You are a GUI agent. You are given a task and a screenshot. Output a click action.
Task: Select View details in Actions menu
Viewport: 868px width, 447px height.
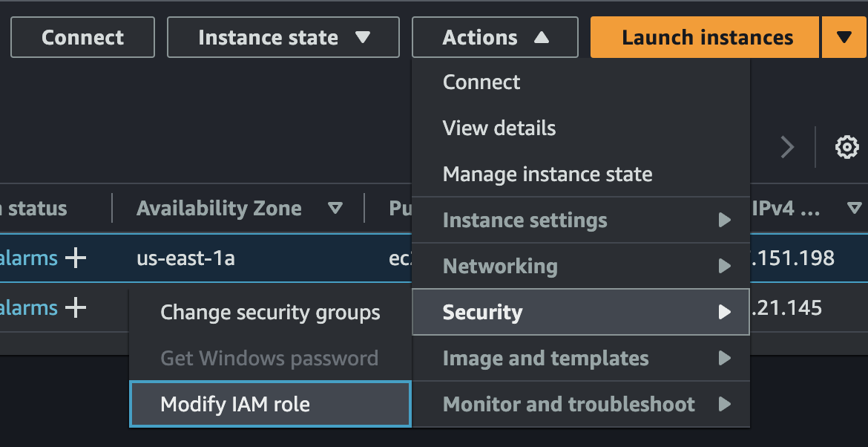tap(499, 128)
